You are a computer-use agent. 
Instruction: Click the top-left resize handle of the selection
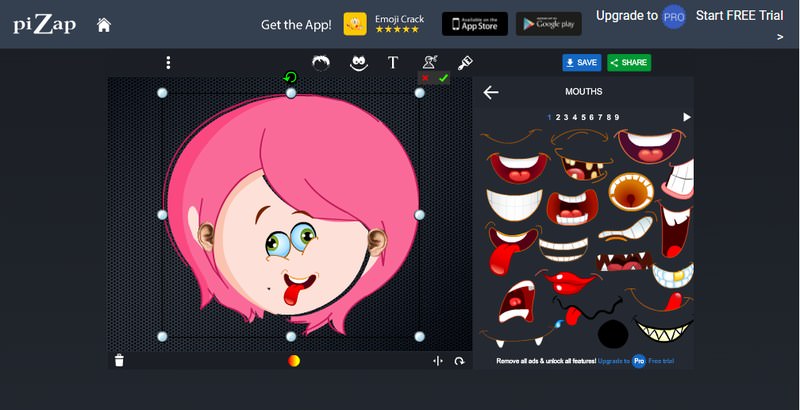coord(162,93)
